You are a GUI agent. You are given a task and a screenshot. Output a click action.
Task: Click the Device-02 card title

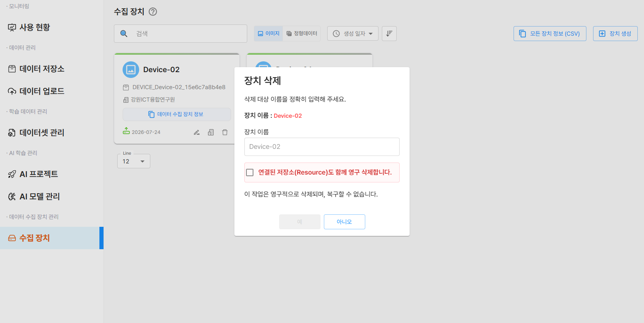point(162,70)
